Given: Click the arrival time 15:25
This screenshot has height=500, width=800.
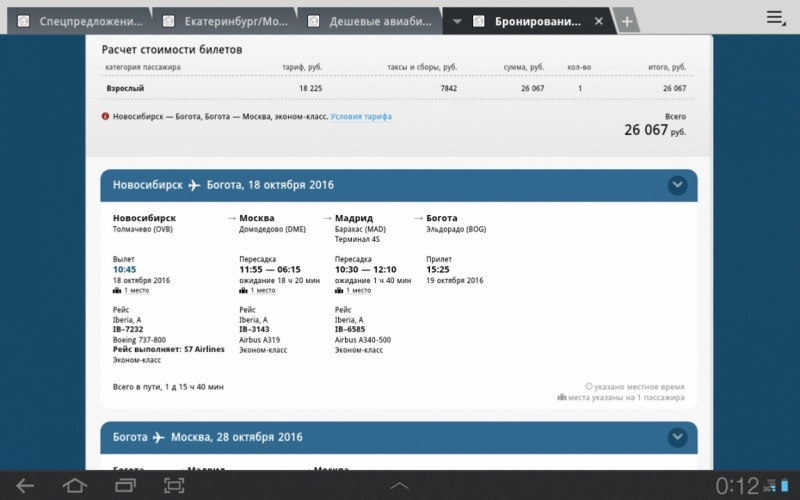Looking at the screenshot, I should click(x=438, y=269).
